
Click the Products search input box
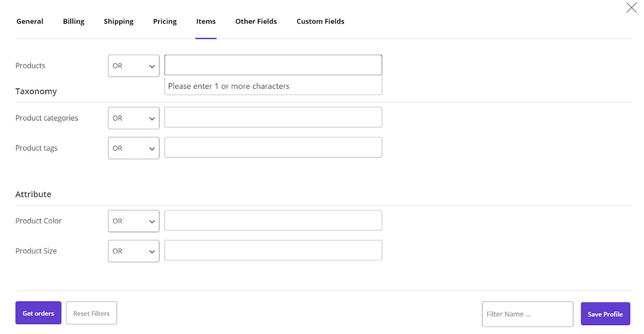[x=273, y=66]
